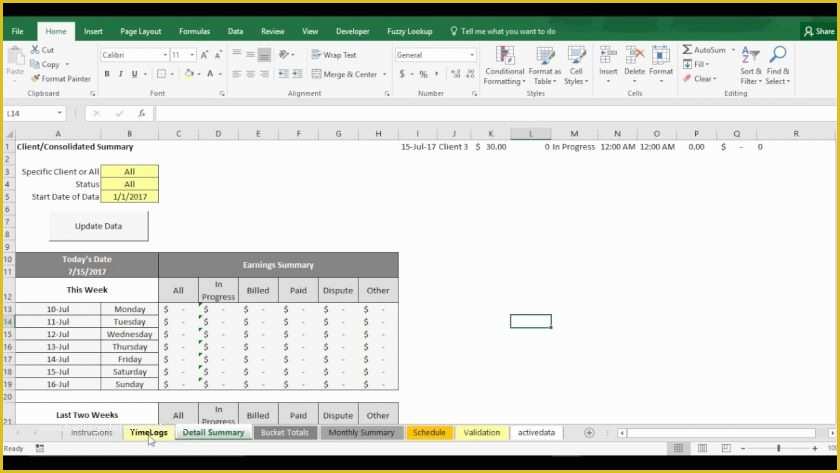Toggle Bold formatting
The height and width of the screenshot is (473, 840).
(107, 74)
